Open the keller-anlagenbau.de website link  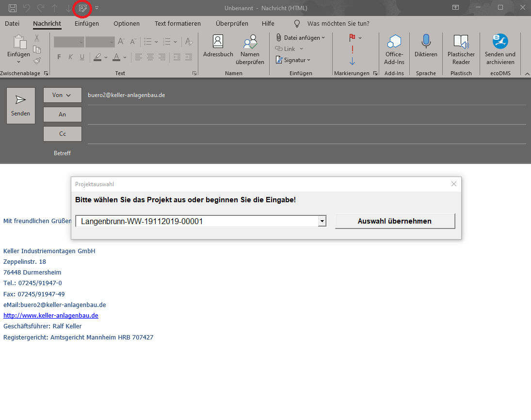tap(51, 316)
